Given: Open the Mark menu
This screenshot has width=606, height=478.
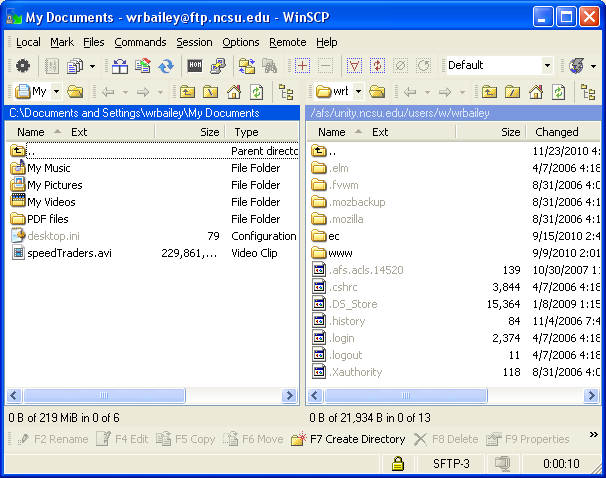Looking at the screenshot, I should pos(62,42).
